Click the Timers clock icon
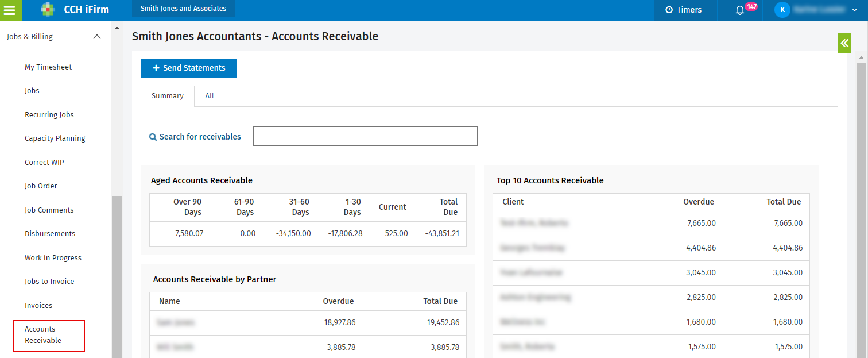Image resolution: width=868 pixels, height=358 pixels. pyautogui.click(x=669, y=10)
